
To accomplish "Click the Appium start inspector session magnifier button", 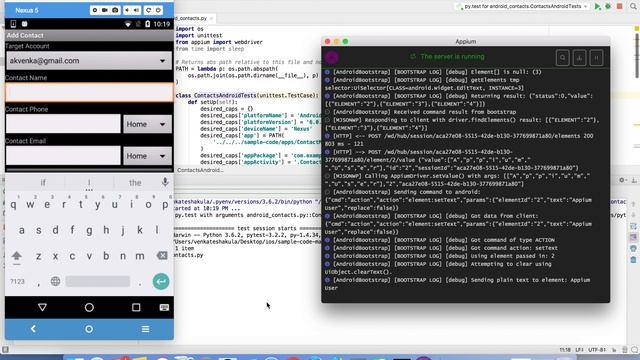I will pyautogui.click(x=562, y=58).
